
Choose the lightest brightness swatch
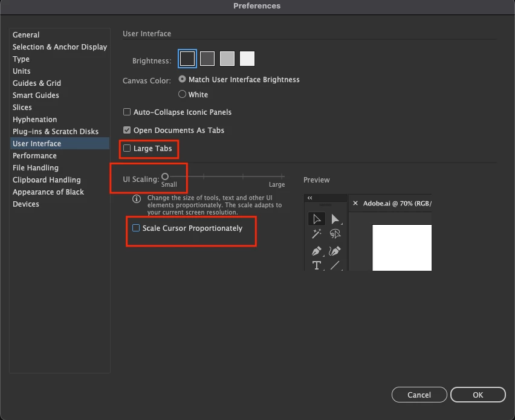point(247,59)
